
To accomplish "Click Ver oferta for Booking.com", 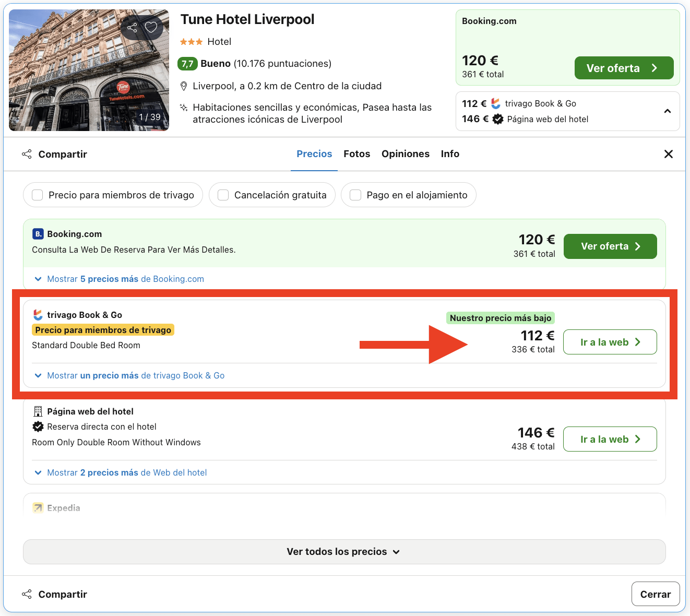I will (x=610, y=246).
